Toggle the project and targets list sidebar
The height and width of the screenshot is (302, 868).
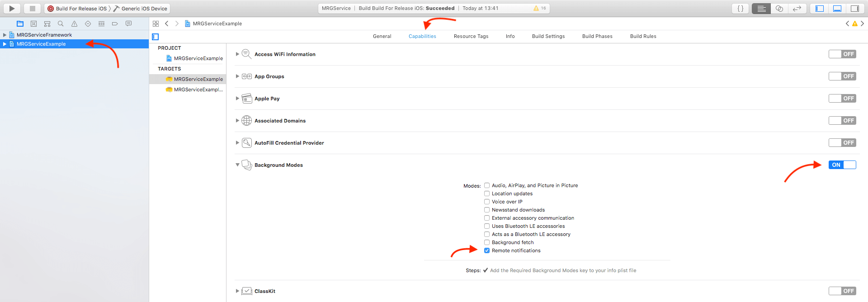[156, 37]
